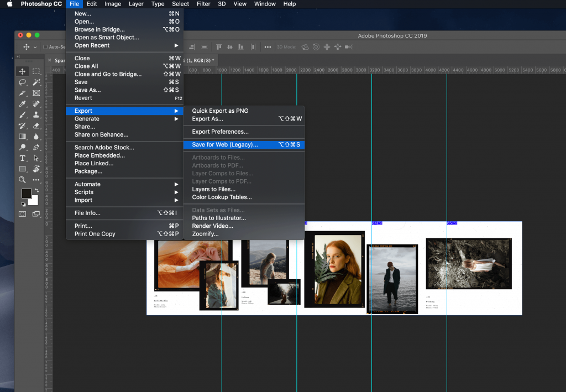Viewport: 566px width, 392px height.
Task: Click the foreground color swatch
Action: [27, 194]
